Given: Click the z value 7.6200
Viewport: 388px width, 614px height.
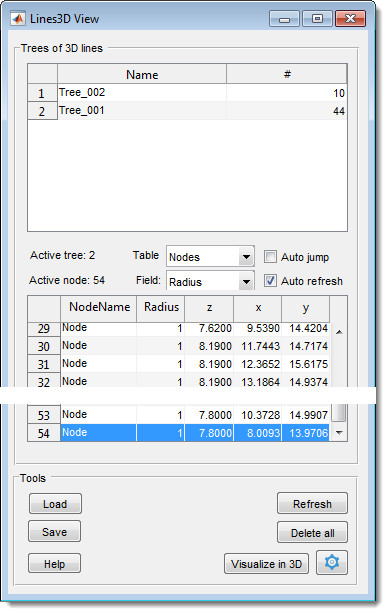Looking at the screenshot, I should tap(215, 328).
